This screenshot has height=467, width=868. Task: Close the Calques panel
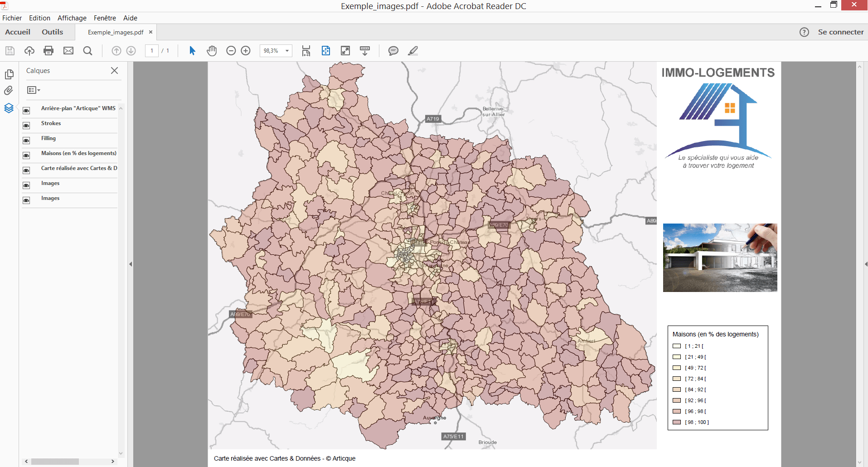[x=114, y=70]
